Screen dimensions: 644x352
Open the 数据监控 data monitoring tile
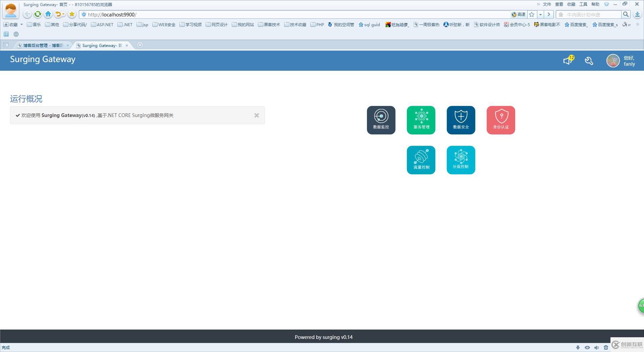pos(381,120)
